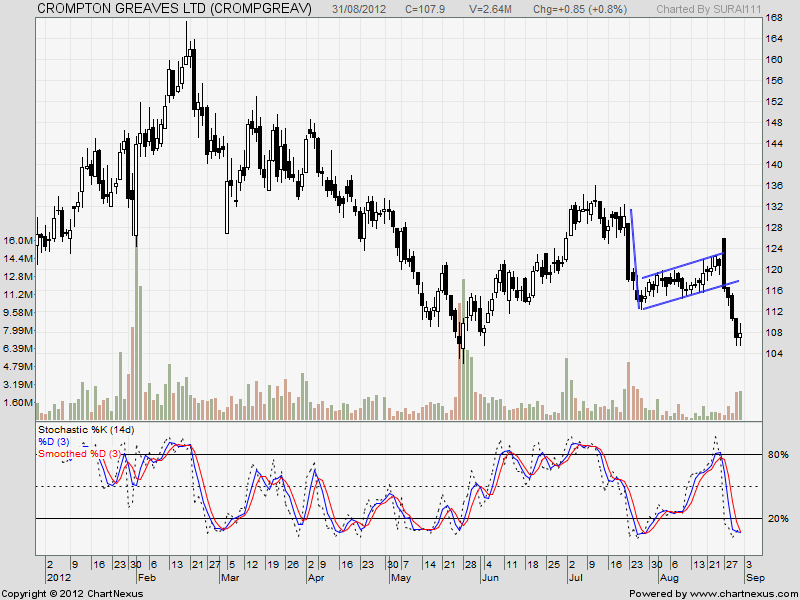This screenshot has width=800, height=600.
Task: Click price axis label "164"
Action: [x=774, y=39]
